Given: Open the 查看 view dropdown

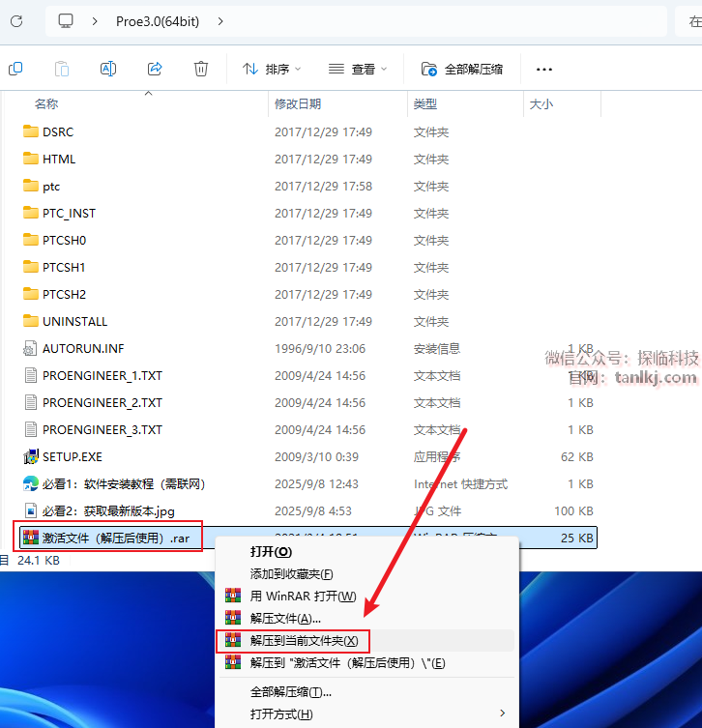Looking at the screenshot, I should coord(358,70).
